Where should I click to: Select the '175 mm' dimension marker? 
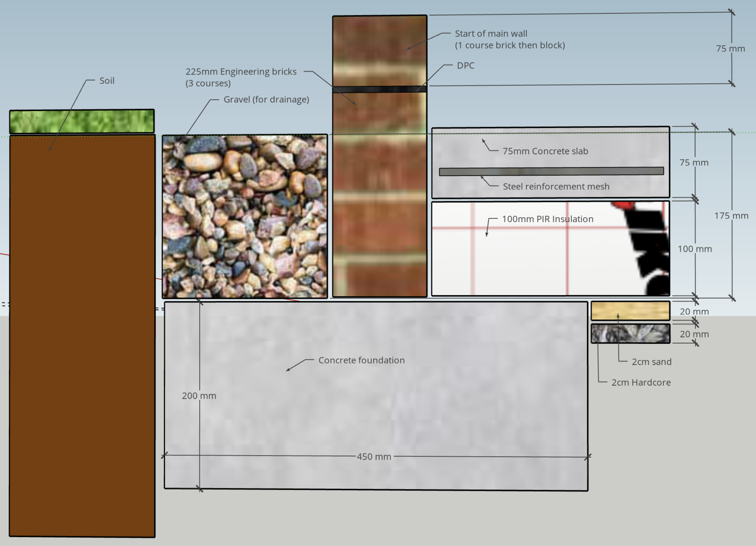tap(731, 215)
